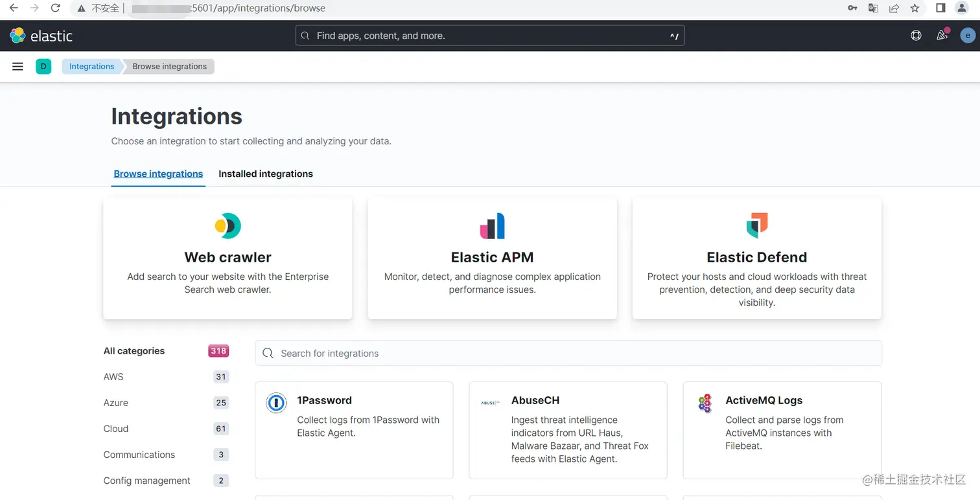
Task: Bookmark this page with the star icon
Action: (915, 8)
